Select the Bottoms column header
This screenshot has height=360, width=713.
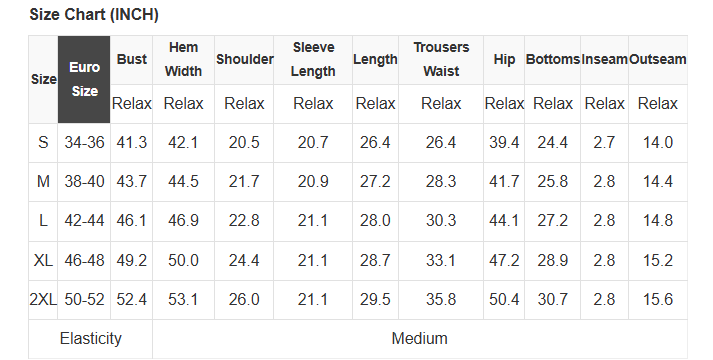tap(552, 60)
